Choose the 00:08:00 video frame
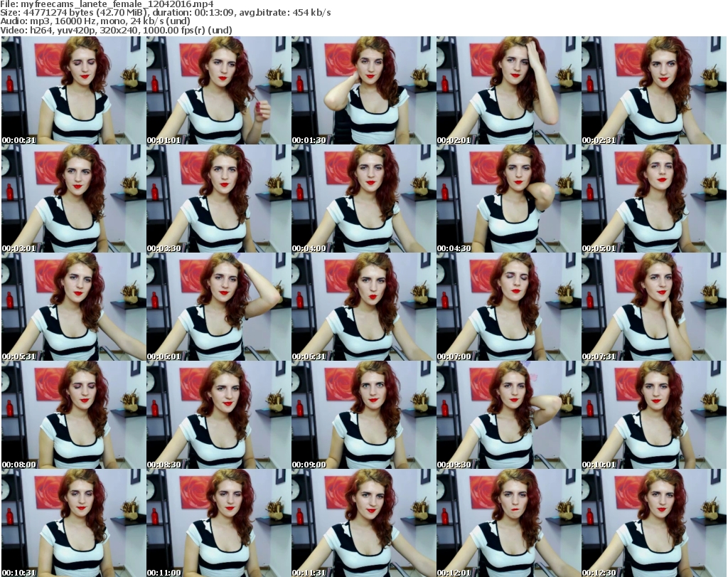Screen dimensions: 728x577 (73, 415)
